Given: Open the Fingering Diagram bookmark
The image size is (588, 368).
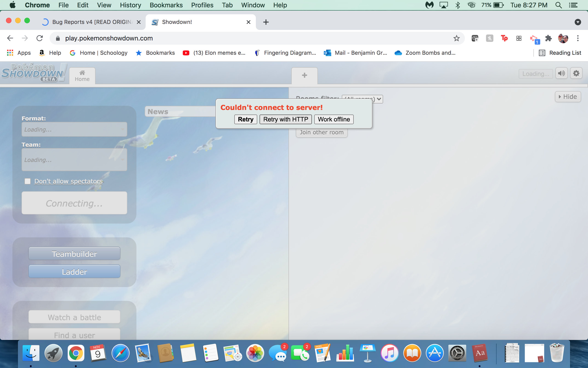Looking at the screenshot, I should (285, 53).
